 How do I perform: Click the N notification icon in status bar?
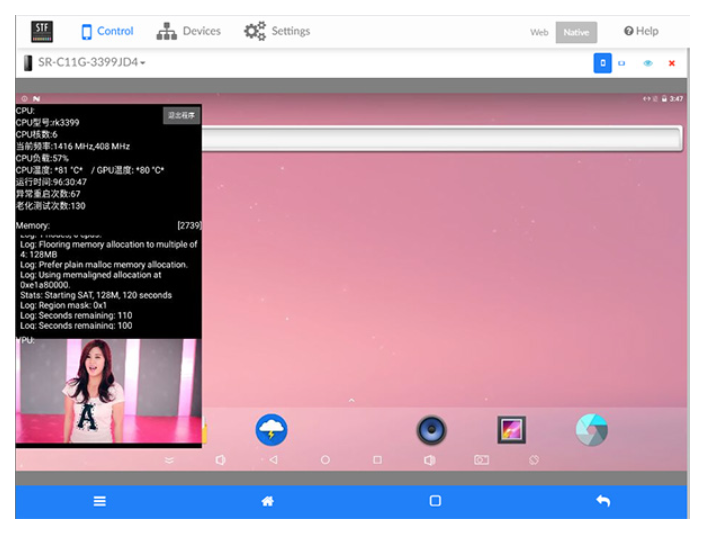tap(36, 98)
